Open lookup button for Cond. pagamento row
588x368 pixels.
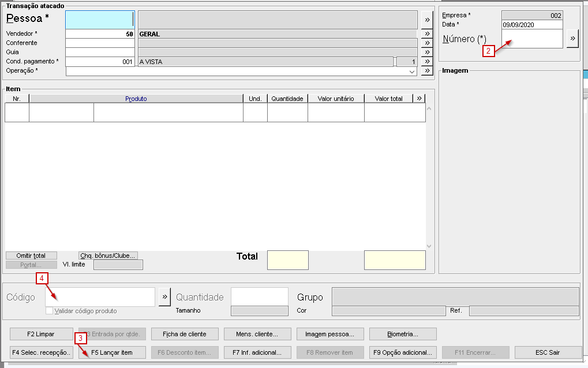(427, 62)
